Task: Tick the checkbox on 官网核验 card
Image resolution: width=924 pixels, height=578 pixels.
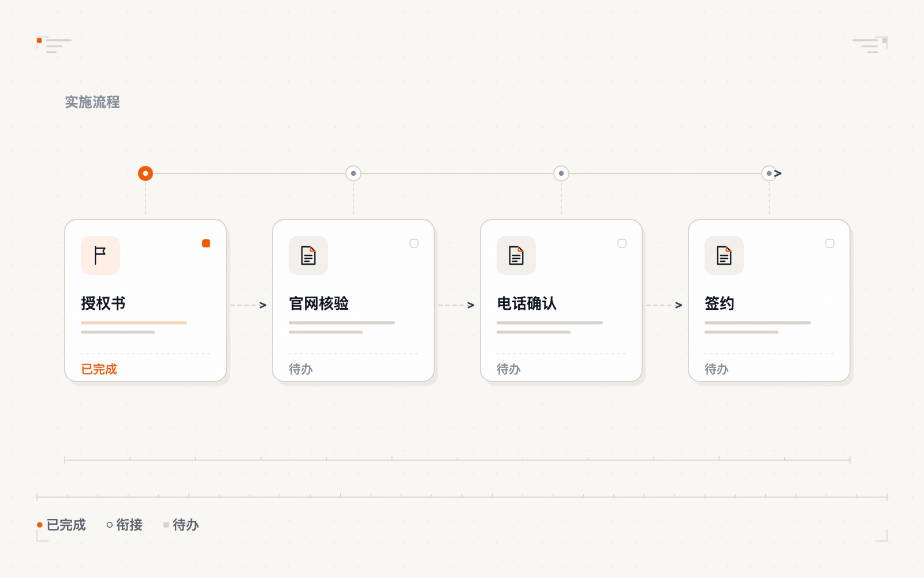Action: tap(414, 243)
